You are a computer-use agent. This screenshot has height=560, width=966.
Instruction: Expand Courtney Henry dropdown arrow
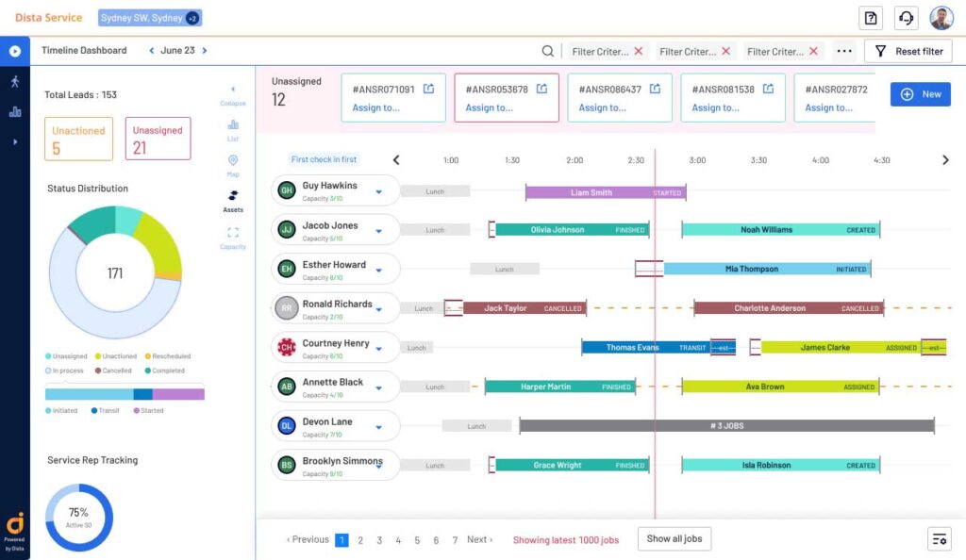378,349
